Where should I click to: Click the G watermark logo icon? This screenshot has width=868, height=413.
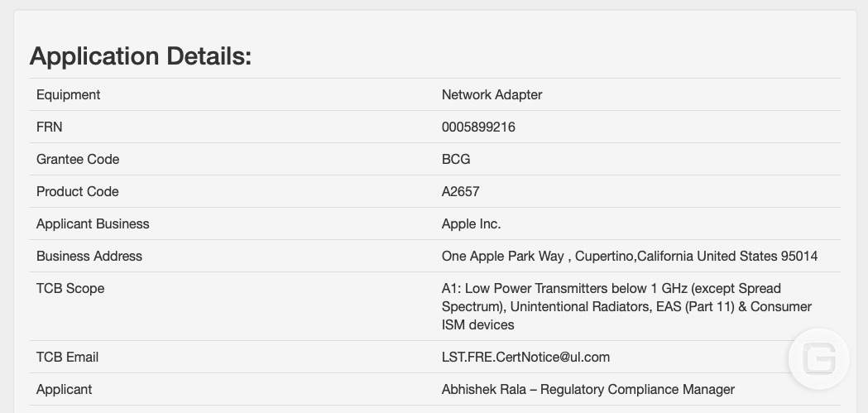818,358
